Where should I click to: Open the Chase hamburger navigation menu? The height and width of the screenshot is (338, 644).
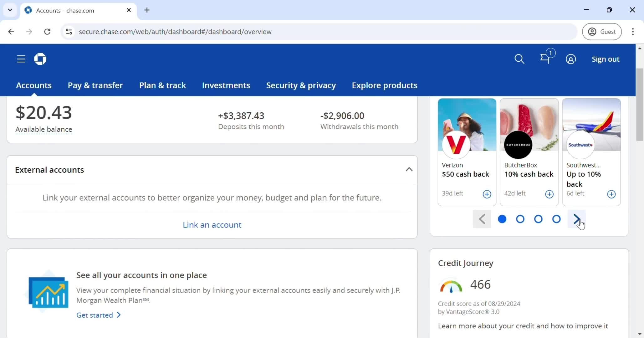pos(21,59)
